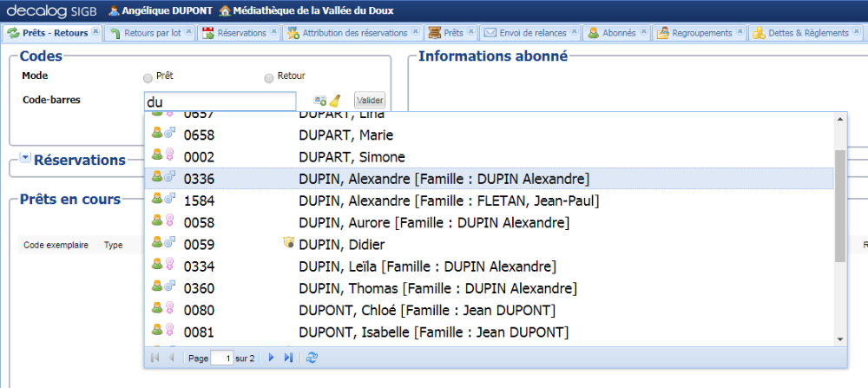The width and height of the screenshot is (868, 388).
Task: Click the dropdown list scroll up arrow
Action: pos(840,119)
